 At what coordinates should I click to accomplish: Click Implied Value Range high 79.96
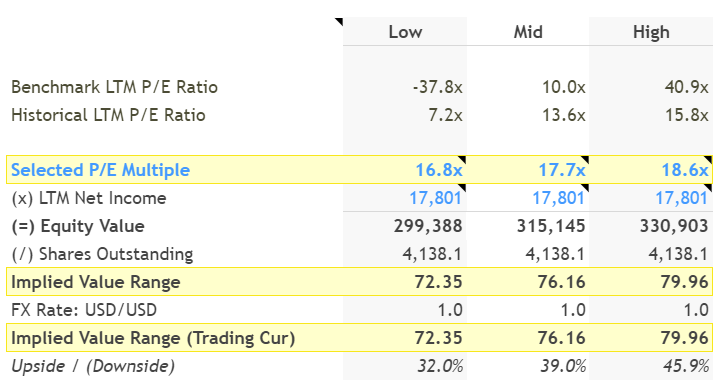pyautogui.click(x=685, y=282)
